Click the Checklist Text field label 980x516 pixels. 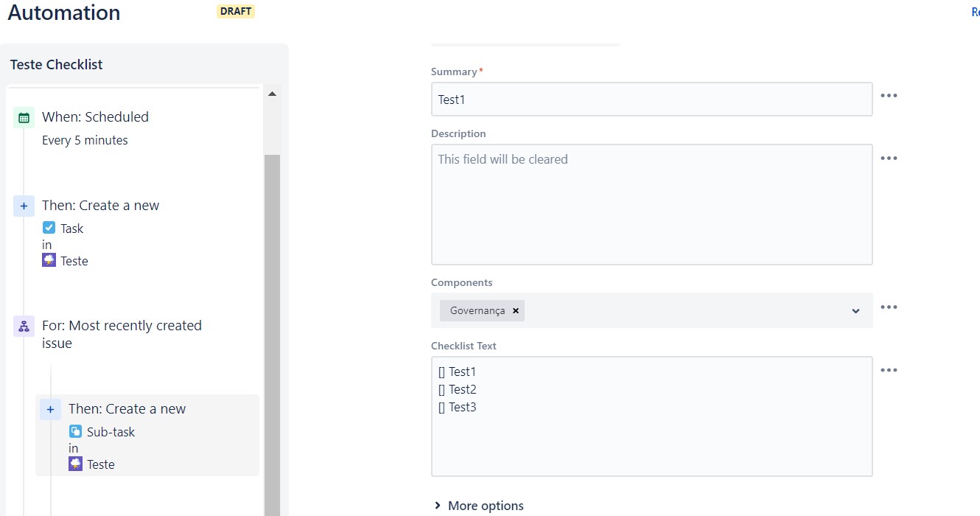(463, 346)
